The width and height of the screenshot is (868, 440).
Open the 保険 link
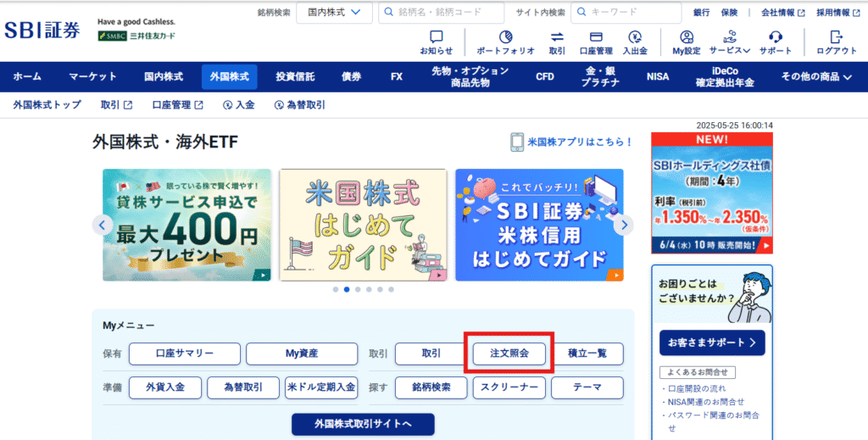pyautogui.click(x=729, y=12)
